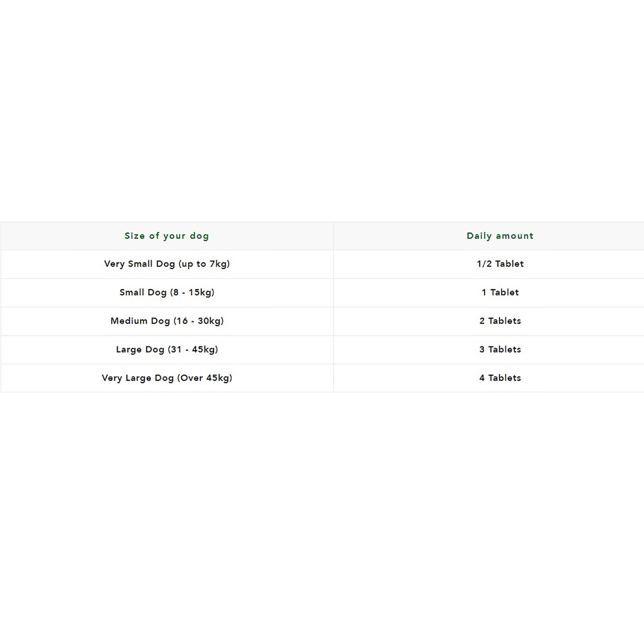Click the 'Size of your dog' column header
This screenshot has width=644, height=644.
[x=167, y=236]
